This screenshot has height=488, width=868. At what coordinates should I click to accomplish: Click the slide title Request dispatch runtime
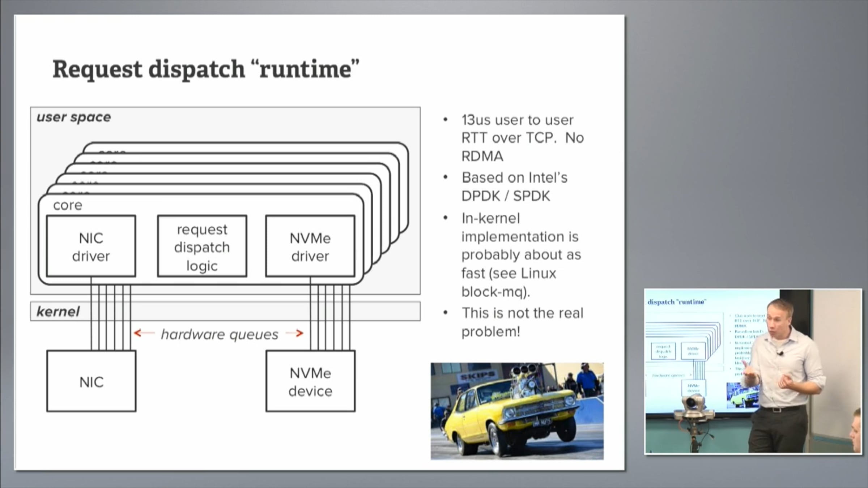206,69
